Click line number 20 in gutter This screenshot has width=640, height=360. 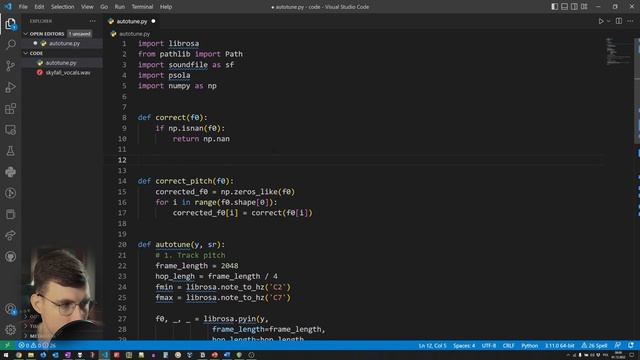[x=122, y=244]
